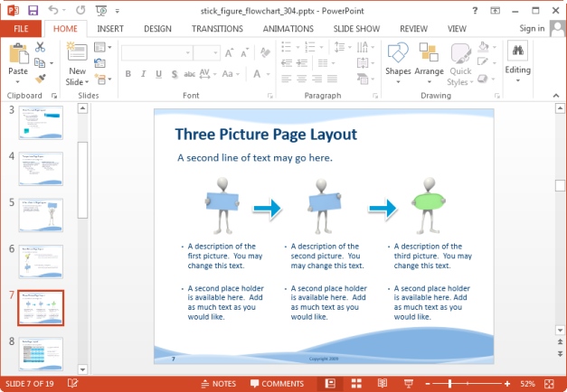Select slide 5 thumbnail in slide panel
Screen dimensions: 567x392
pyautogui.click(x=41, y=215)
